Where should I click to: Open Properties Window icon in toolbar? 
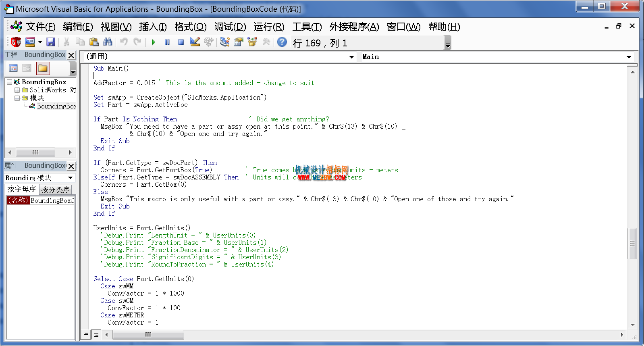(239, 42)
